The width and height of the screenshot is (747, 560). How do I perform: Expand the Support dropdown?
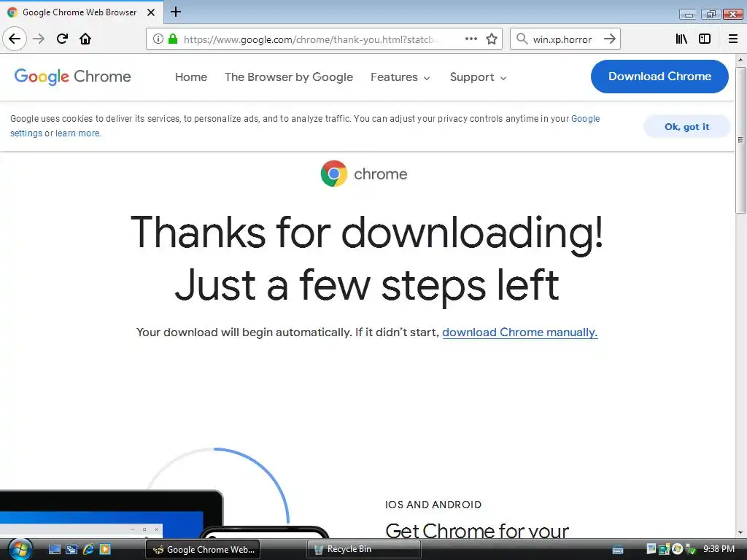coord(478,77)
